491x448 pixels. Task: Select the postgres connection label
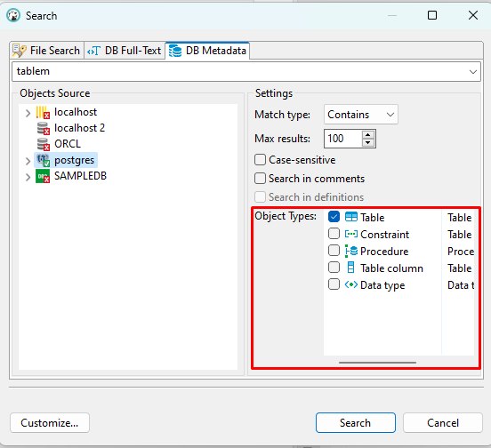click(74, 160)
